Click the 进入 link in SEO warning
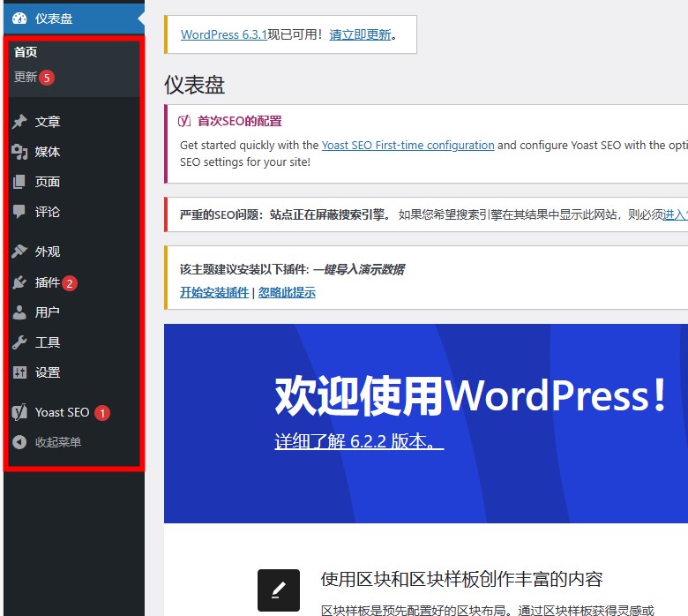688x616 pixels. [675, 214]
